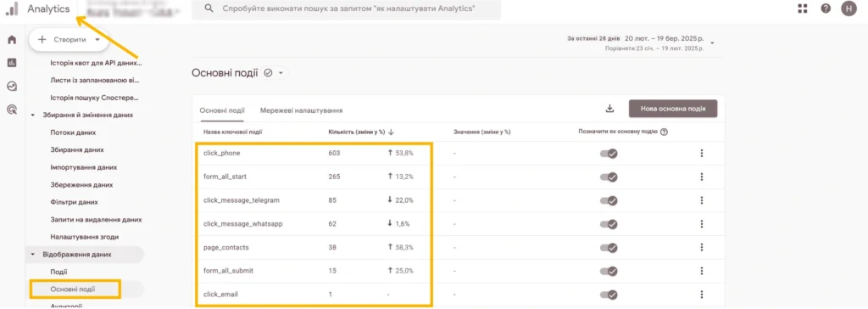Open the date range dropdown

[712, 43]
